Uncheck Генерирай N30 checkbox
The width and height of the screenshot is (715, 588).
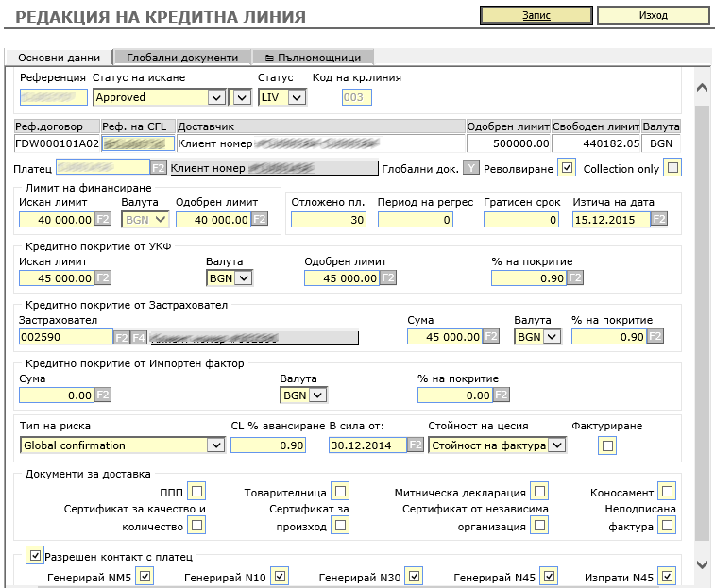pyautogui.click(x=414, y=576)
